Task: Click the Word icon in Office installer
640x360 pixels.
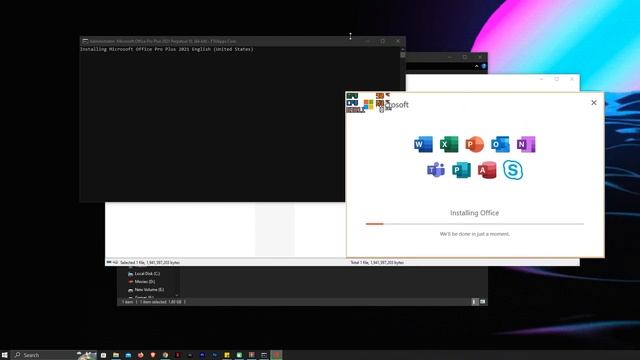Action: point(423,144)
